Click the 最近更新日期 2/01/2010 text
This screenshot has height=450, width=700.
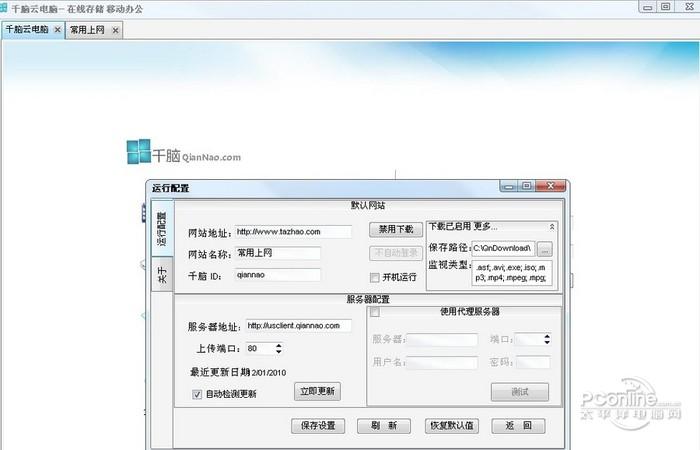[238, 372]
